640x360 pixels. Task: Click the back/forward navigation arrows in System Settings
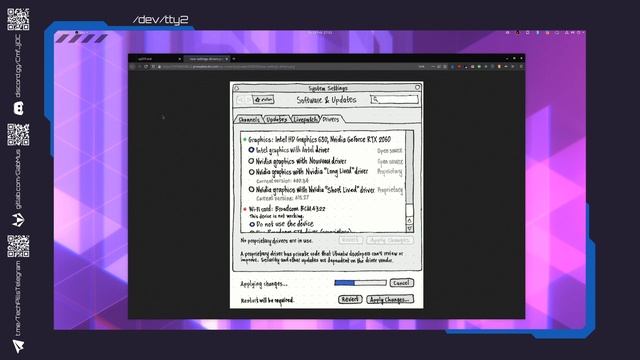pyautogui.click(x=244, y=100)
